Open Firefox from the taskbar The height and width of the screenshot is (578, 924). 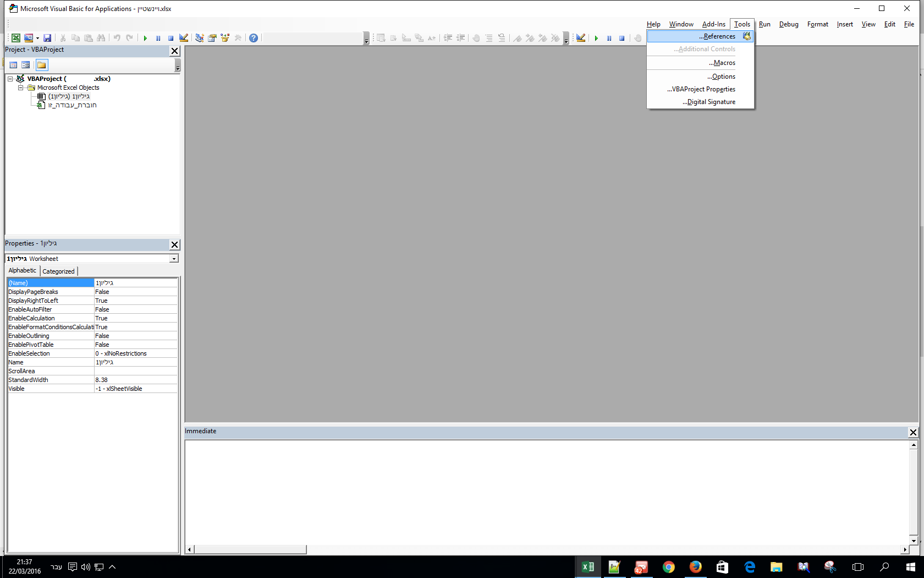[x=696, y=567]
